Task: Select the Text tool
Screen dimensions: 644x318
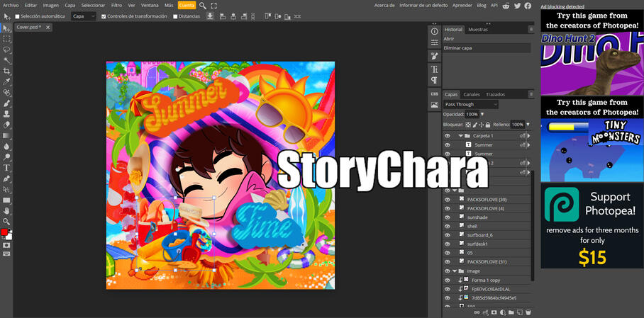Action: [7, 168]
